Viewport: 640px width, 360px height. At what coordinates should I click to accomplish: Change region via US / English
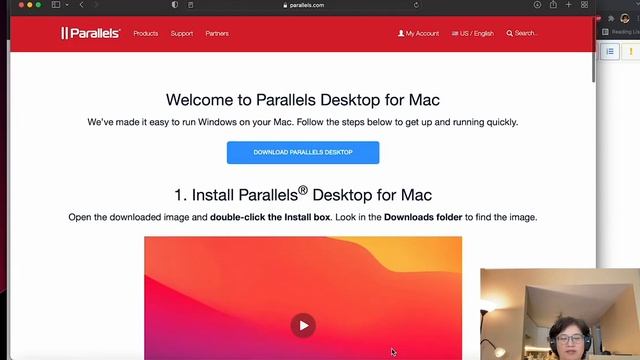point(473,33)
